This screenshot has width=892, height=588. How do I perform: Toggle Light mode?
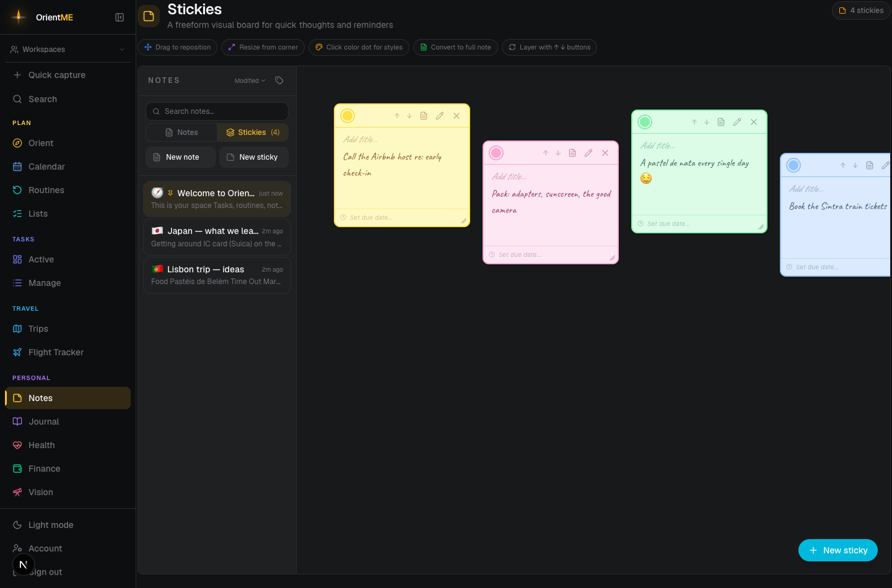click(68, 525)
